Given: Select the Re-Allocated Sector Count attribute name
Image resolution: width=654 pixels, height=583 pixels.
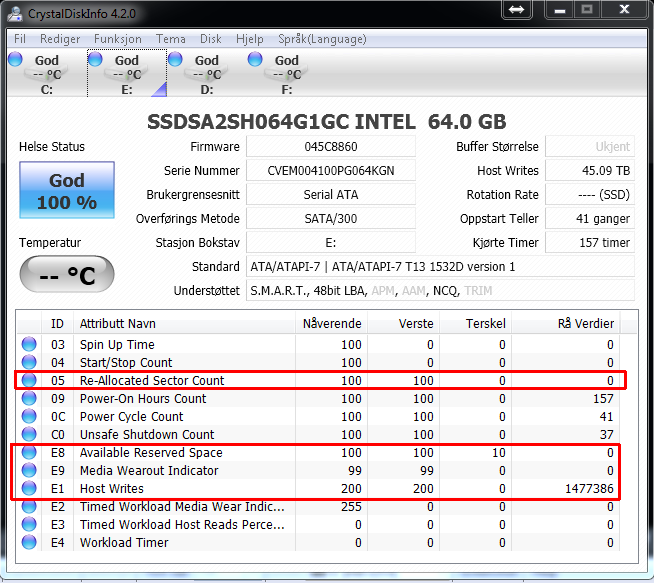Looking at the screenshot, I should 152,380.
